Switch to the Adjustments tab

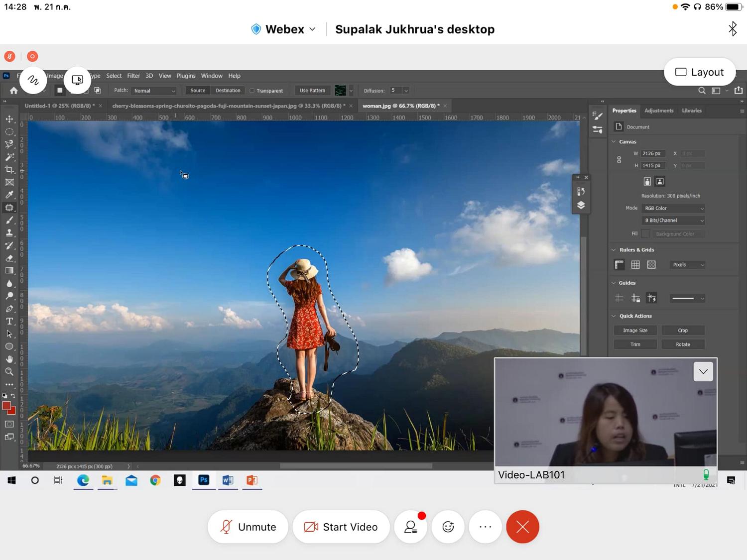pos(659,111)
